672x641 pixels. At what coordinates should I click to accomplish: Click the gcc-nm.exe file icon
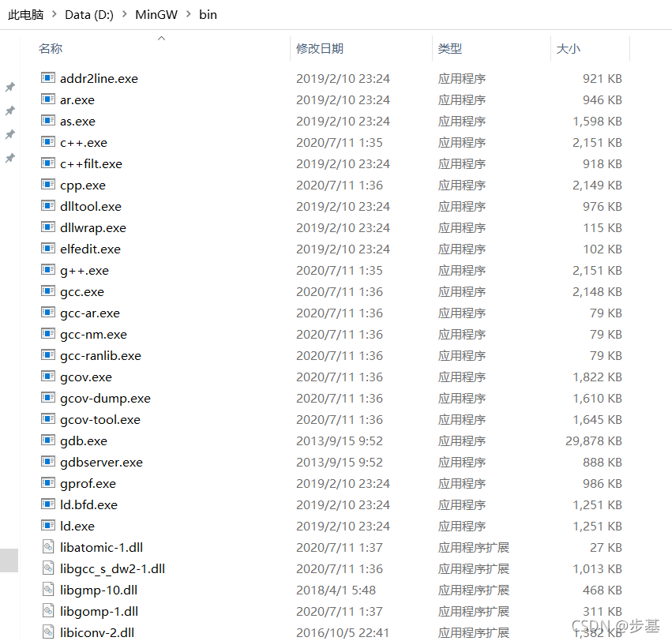48,334
